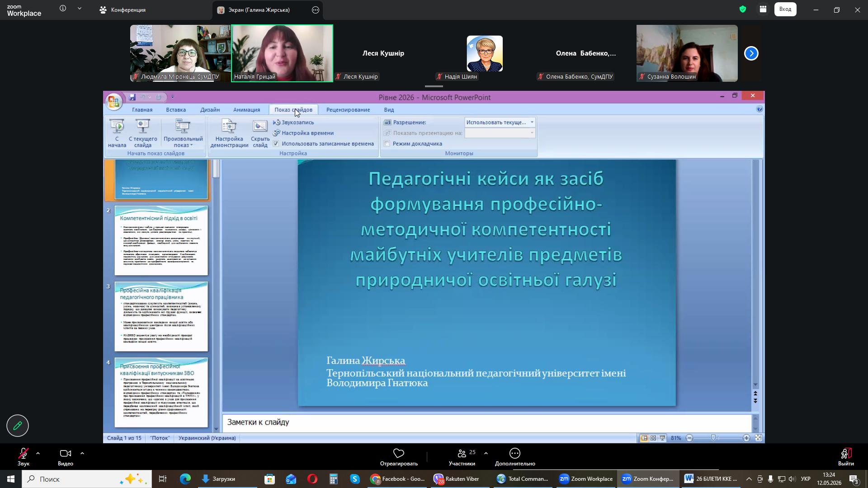This screenshot has width=868, height=488.
Task: Expand the Произвольный показ dropdown
Action: [183, 133]
